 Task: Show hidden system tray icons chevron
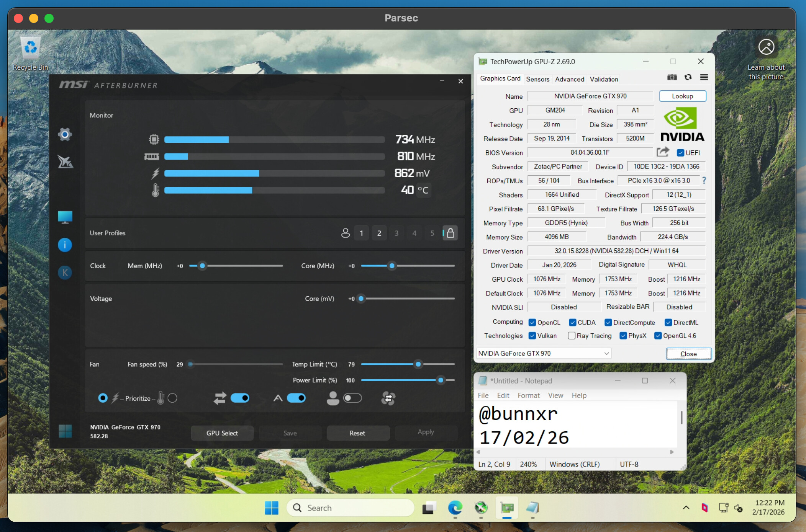(686, 508)
